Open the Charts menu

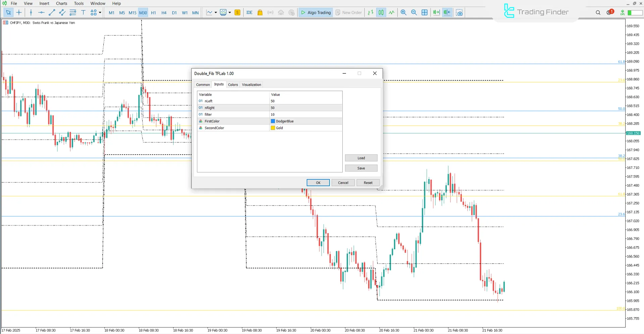tap(61, 3)
